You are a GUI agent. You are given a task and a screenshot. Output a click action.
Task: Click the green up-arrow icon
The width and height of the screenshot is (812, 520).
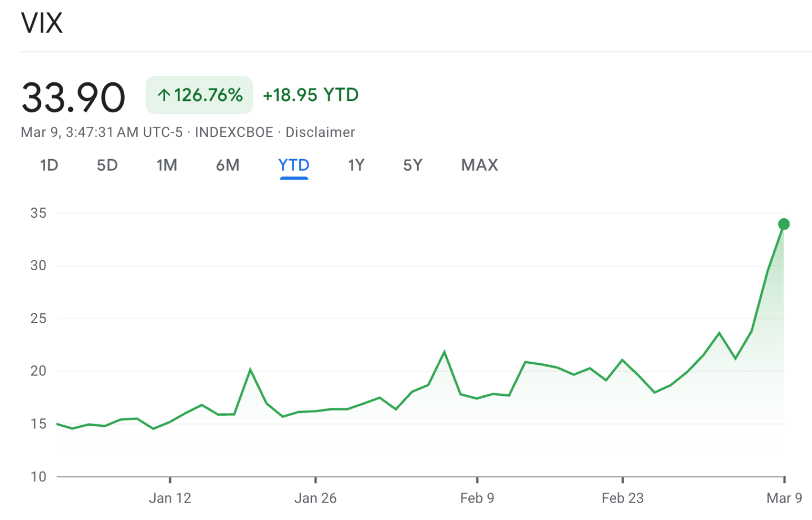tap(164, 95)
